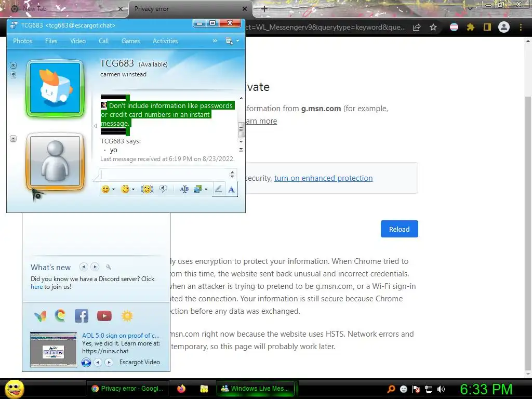This screenshot has height=399, width=532.
Task: Open What's new wrench settings icon
Action: coord(109,267)
